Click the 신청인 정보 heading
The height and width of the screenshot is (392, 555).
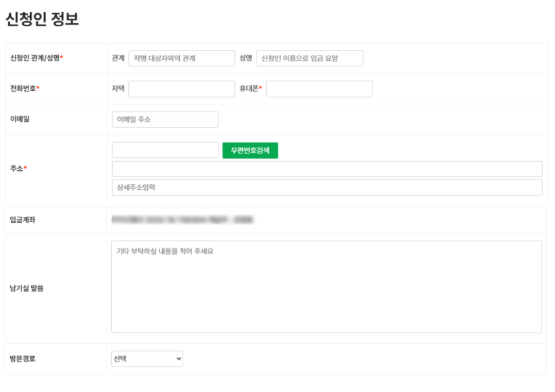(42, 19)
